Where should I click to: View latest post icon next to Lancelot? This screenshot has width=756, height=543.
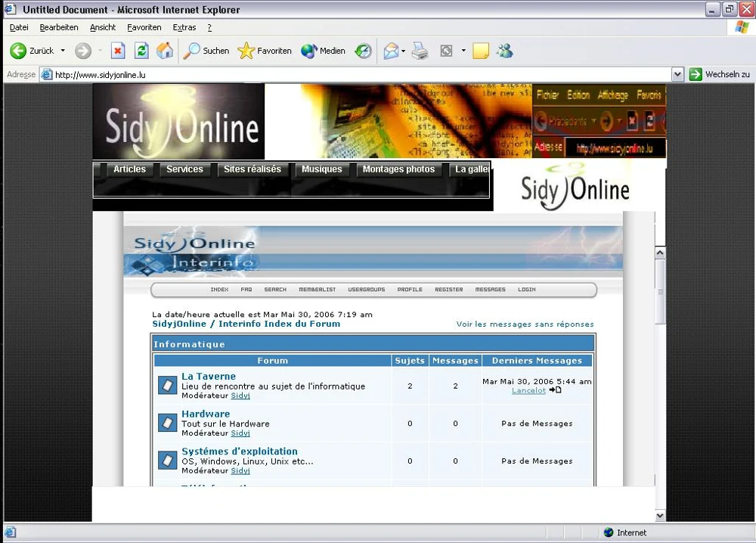(x=556, y=389)
